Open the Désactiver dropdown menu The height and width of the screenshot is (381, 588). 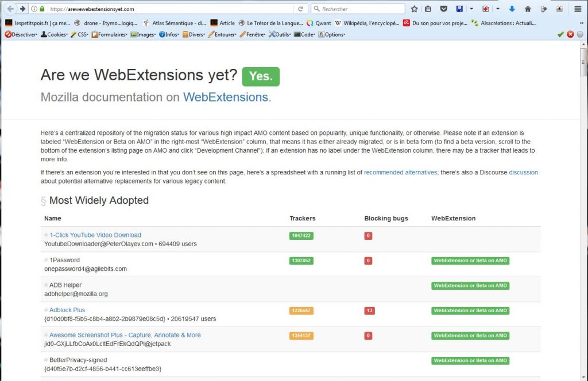pos(22,34)
